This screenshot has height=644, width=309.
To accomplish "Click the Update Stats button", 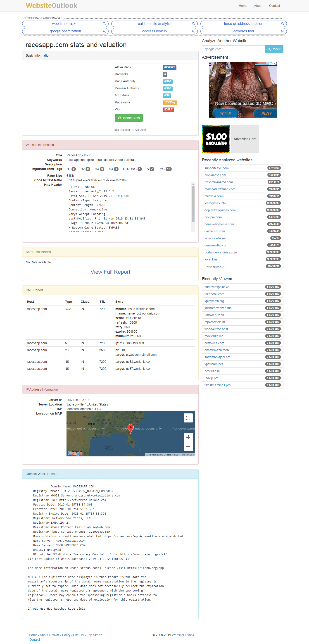I will [x=129, y=118].
